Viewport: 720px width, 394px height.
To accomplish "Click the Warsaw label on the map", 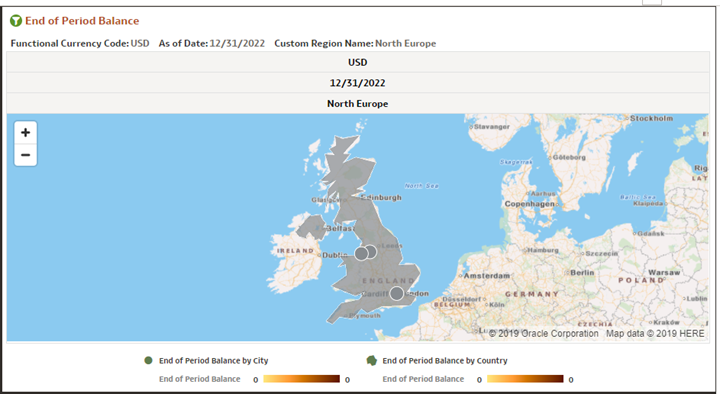I will click(664, 273).
